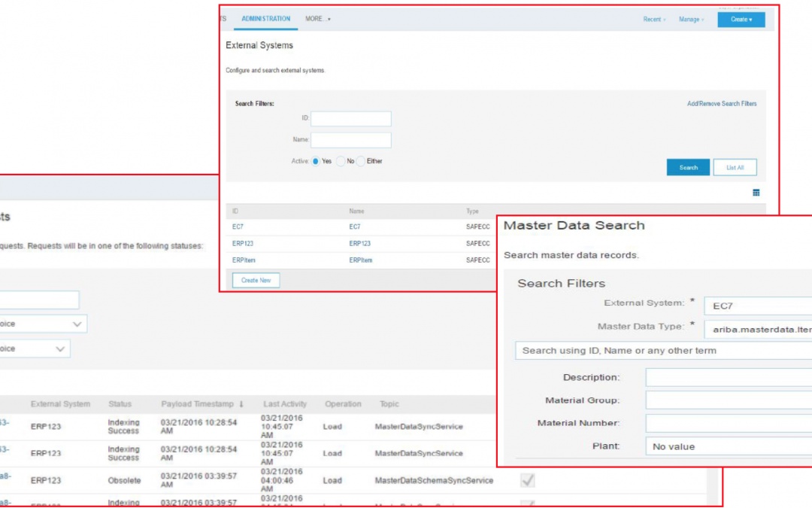
Task: Open the Plant 'No value' dropdown
Action: click(x=729, y=446)
